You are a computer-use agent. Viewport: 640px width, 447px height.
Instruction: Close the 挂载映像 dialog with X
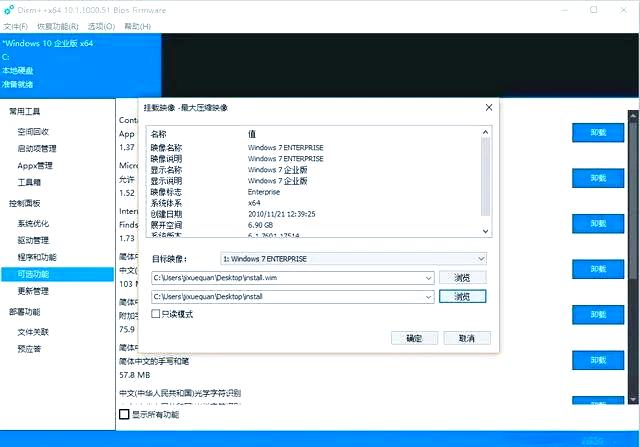pyautogui.click(x=489, y=107)
